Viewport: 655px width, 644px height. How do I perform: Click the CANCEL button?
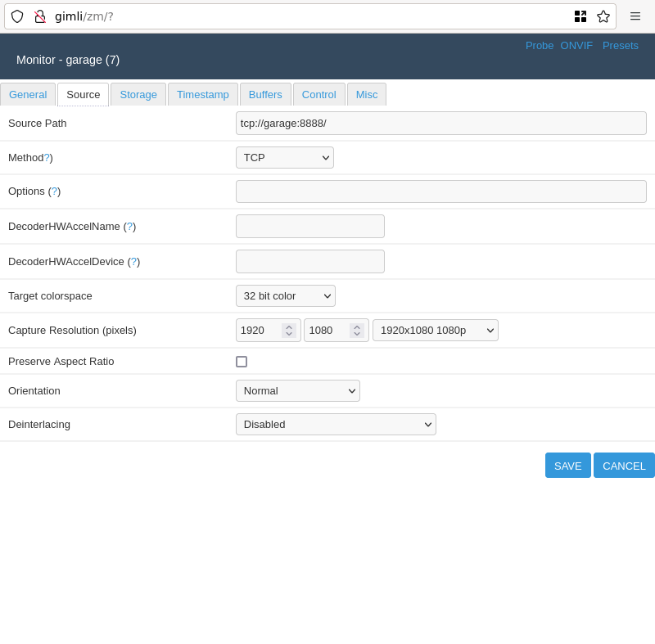624,466
